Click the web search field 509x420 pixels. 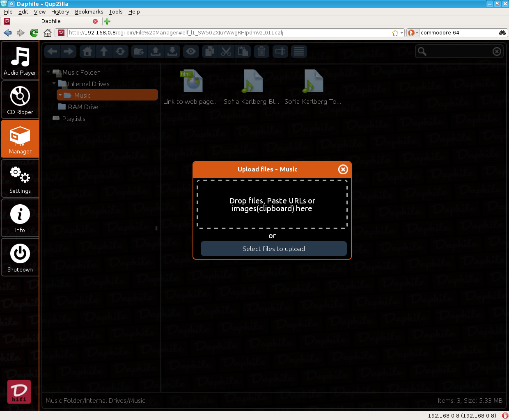pyautogui.click(x=458, y=32)
